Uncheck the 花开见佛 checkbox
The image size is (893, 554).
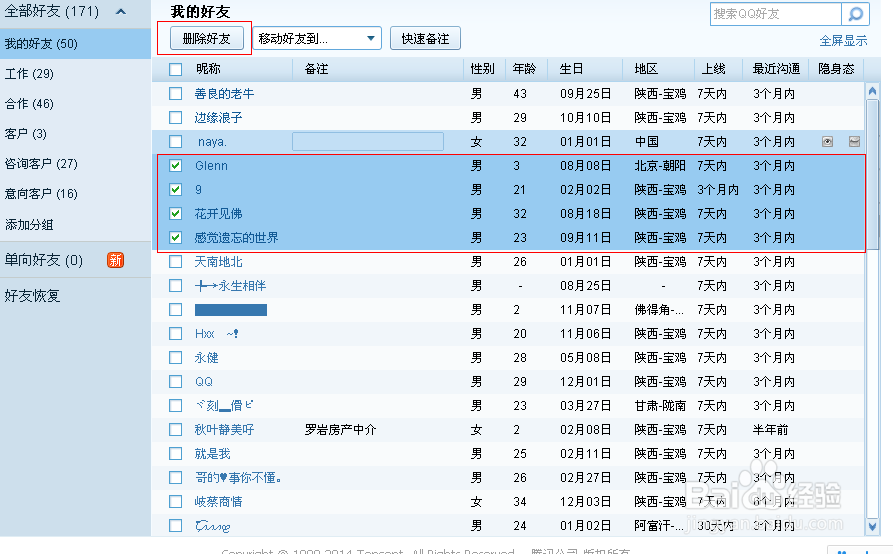point(175,214)
